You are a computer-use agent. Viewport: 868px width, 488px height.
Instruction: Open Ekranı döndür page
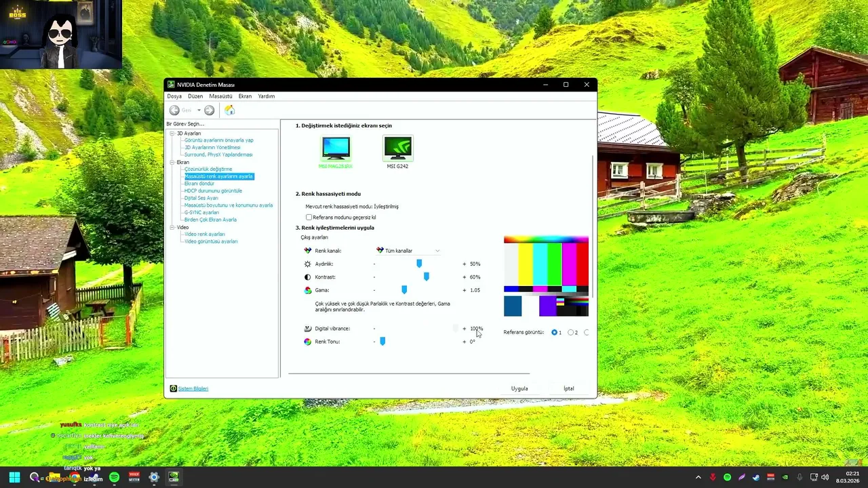199,184
